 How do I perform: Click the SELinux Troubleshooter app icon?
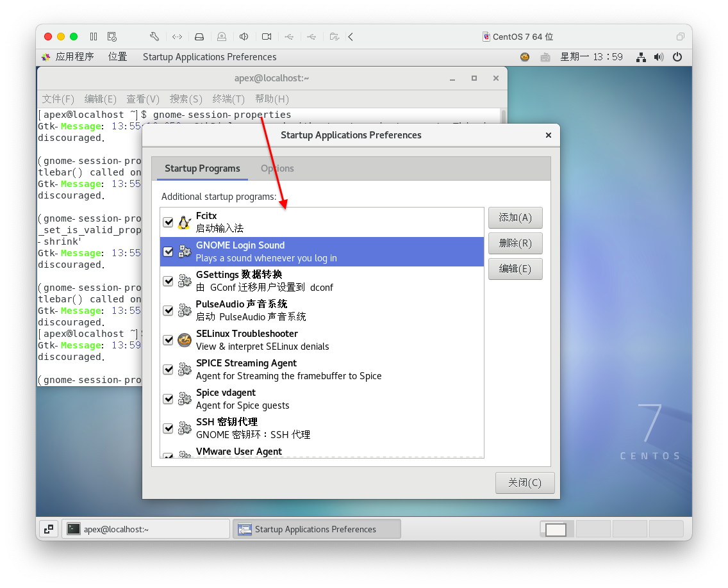[185, 340]
